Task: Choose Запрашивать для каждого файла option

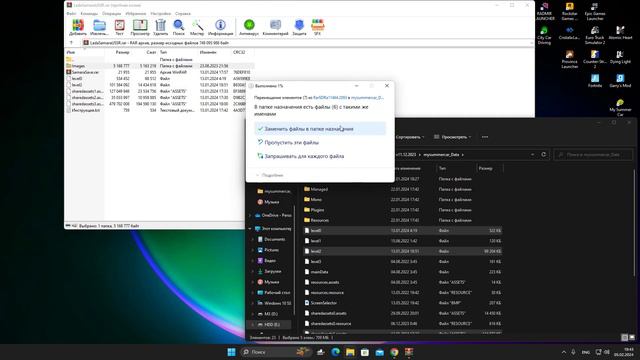Action: (320, 156)
